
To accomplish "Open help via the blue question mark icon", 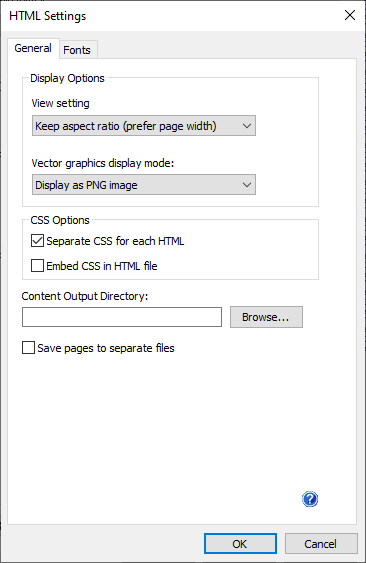I will point(310,499).
